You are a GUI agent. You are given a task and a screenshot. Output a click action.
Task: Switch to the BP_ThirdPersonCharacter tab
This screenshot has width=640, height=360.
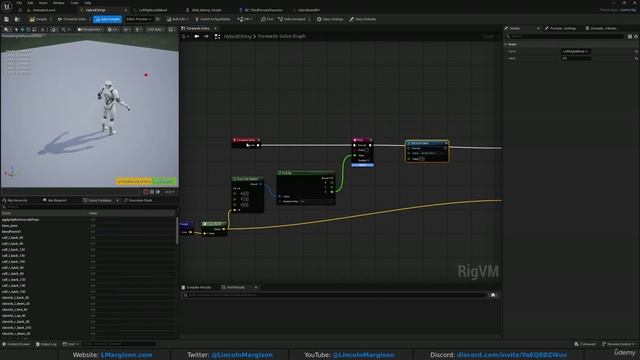point(263,10)
